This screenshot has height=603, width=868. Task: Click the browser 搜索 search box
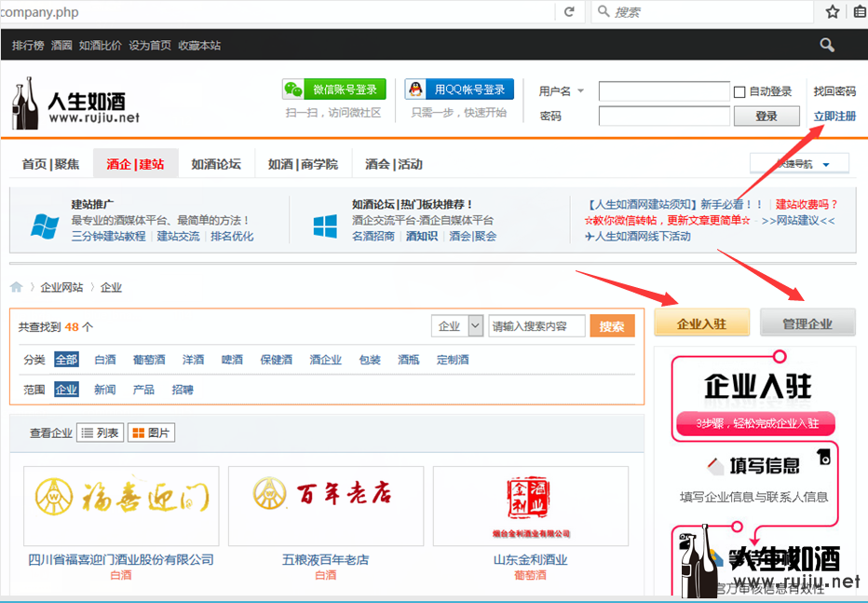coord(703,11)
